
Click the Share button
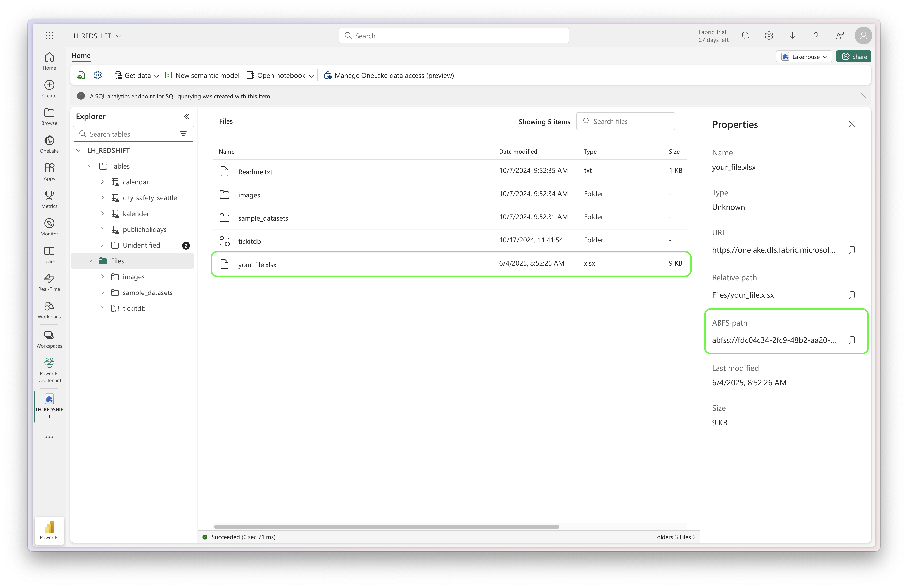click(853, 56)
